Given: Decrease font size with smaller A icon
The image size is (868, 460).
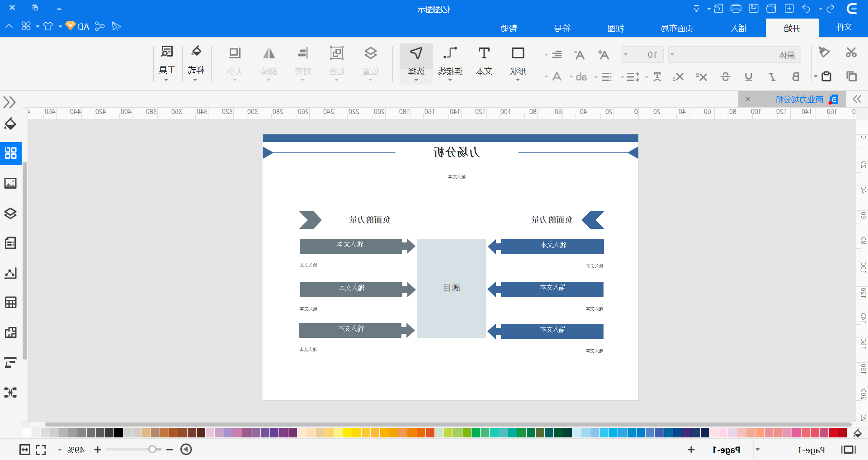Looking at the screenshot, I should pos(579,55).
